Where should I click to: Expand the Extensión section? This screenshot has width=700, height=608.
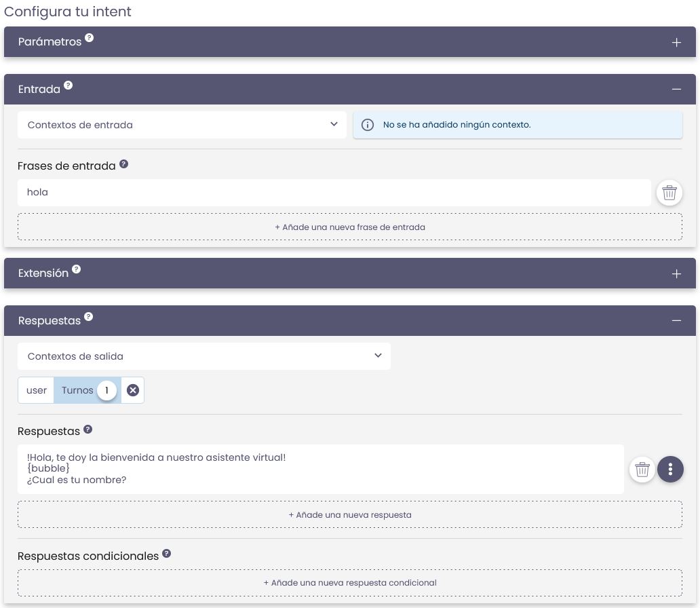[x=676, y=273]
